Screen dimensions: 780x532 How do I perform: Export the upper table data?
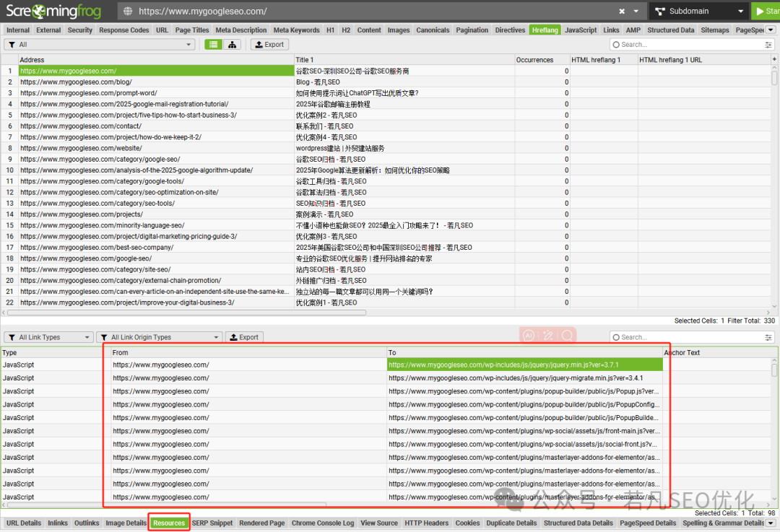pos(269,44)
